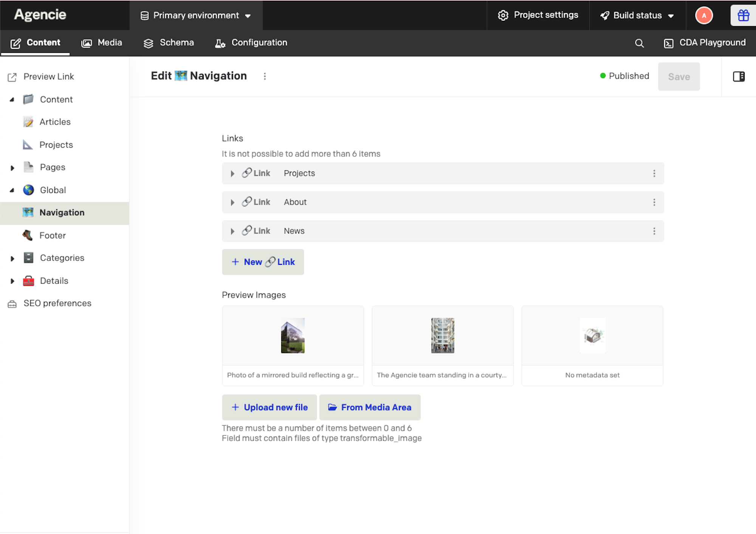Open the gift icon in top bar
Screen dimensions: 756x534
coord(743,15)
